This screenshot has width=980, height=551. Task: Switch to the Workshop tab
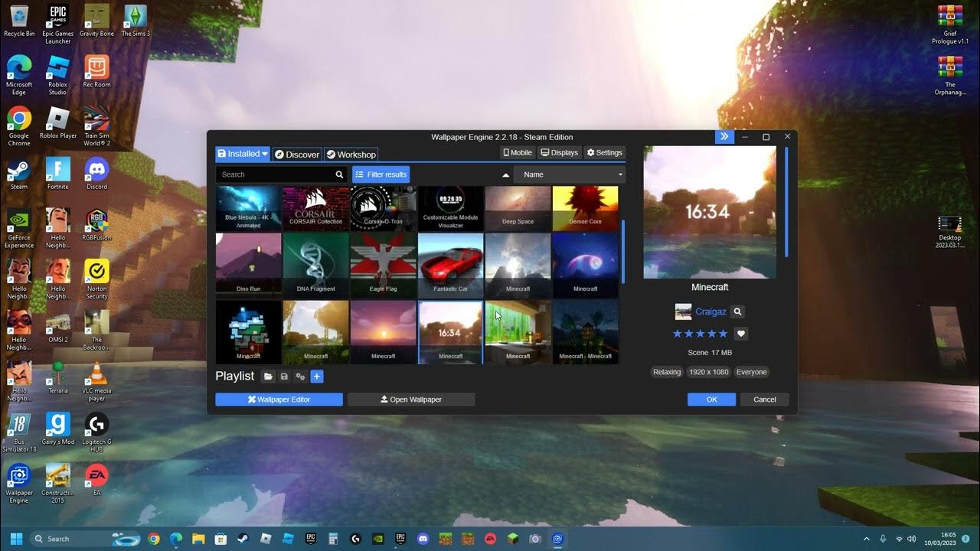[351, 155]
